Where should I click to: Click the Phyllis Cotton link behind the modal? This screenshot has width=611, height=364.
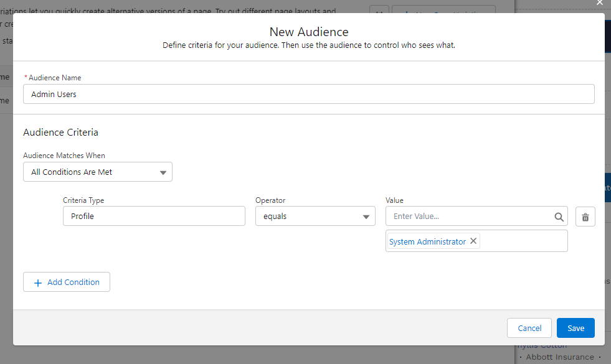pos(541,345)
